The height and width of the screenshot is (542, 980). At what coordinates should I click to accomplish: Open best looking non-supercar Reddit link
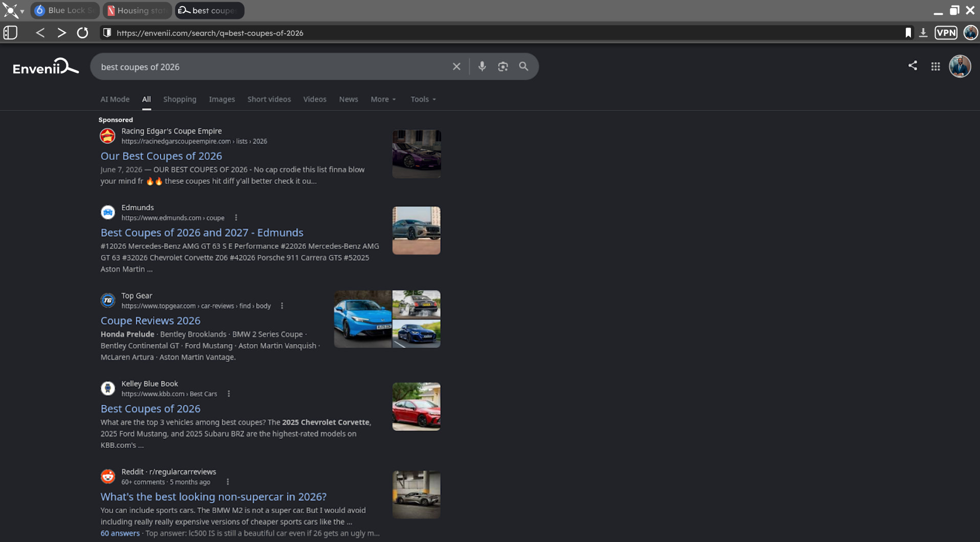coord(213,496)
